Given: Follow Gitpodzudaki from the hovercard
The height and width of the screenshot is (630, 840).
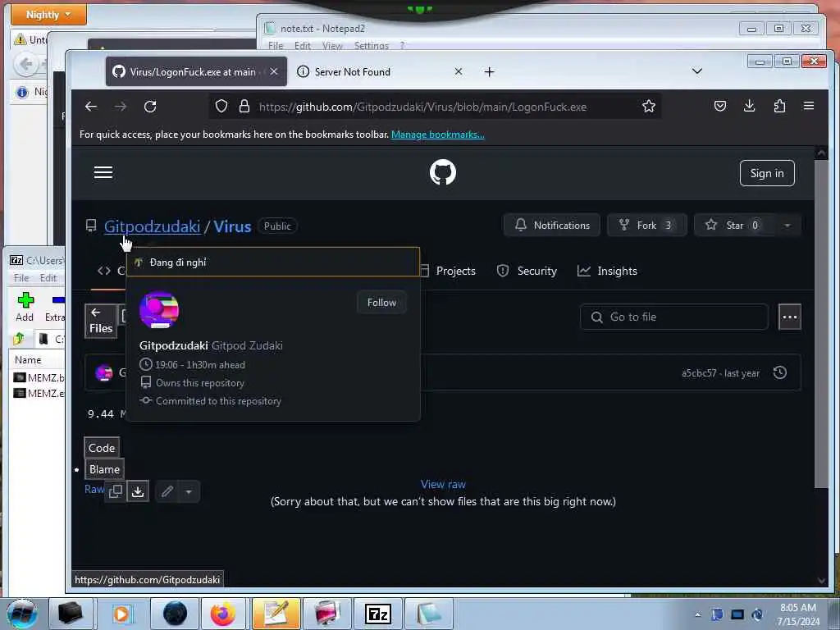Looking at the screenshot, I should click(x=381, y=303).
